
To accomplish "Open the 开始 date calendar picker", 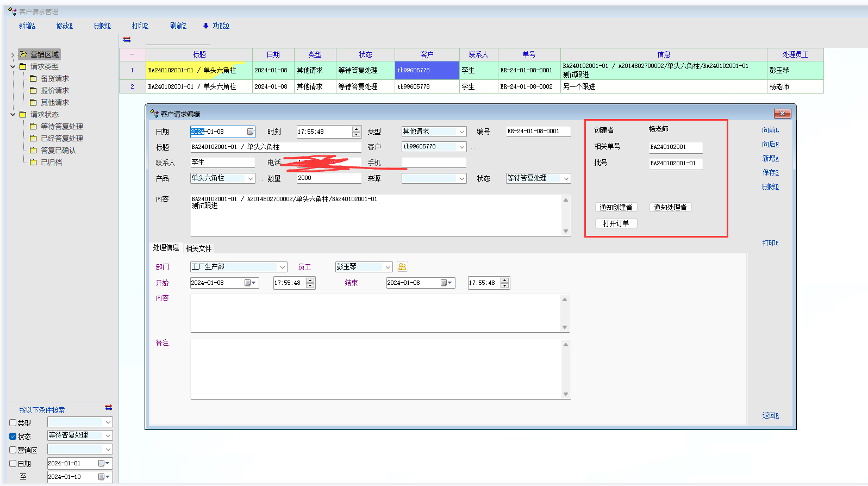I will click(x=250, y=283).
